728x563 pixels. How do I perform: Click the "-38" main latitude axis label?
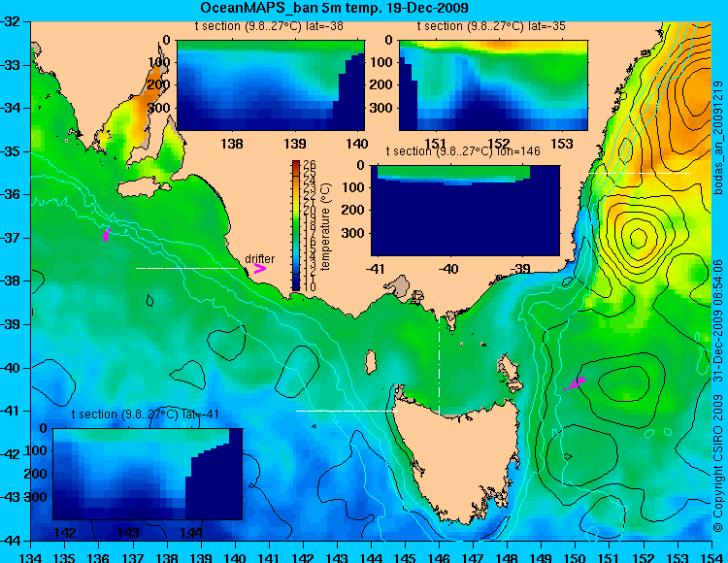click(10, 281)
